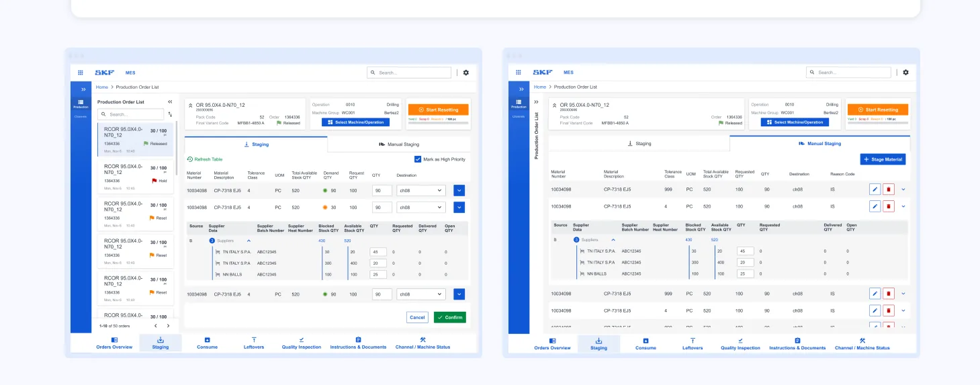Select Manual Staging tab in right window
This screenshot has height=385, width=980.
pyautogui.click(x=819, y=143)
